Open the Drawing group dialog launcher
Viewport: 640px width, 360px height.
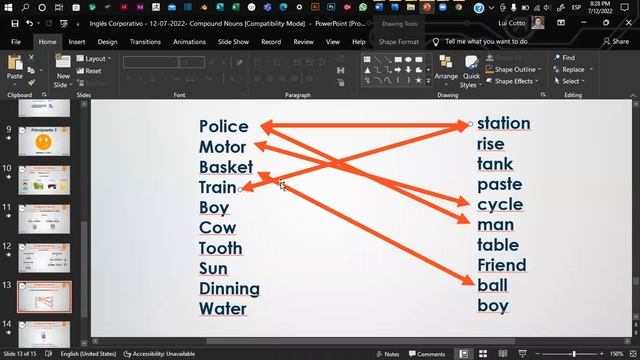point(543,95)
